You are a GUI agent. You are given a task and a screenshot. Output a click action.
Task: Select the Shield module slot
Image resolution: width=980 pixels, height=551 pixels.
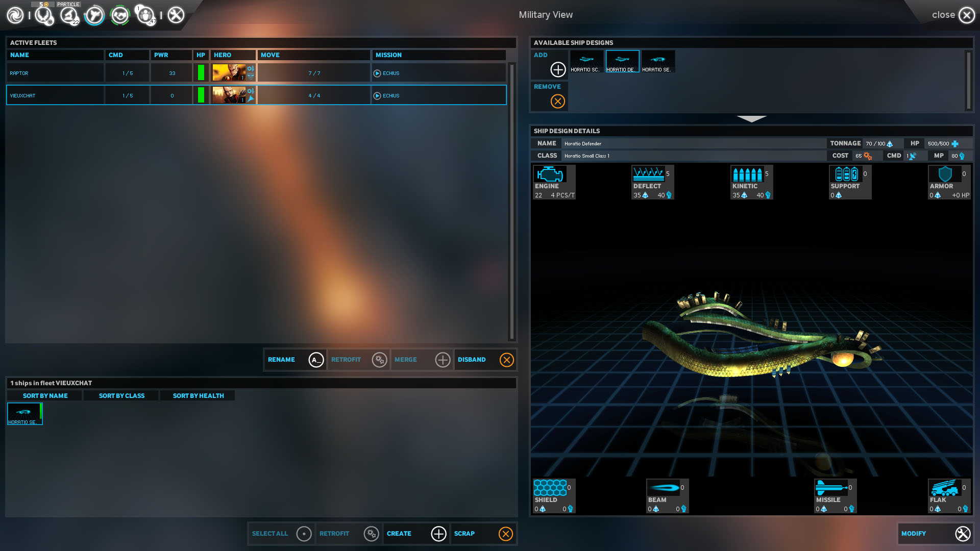click(553, 495)
